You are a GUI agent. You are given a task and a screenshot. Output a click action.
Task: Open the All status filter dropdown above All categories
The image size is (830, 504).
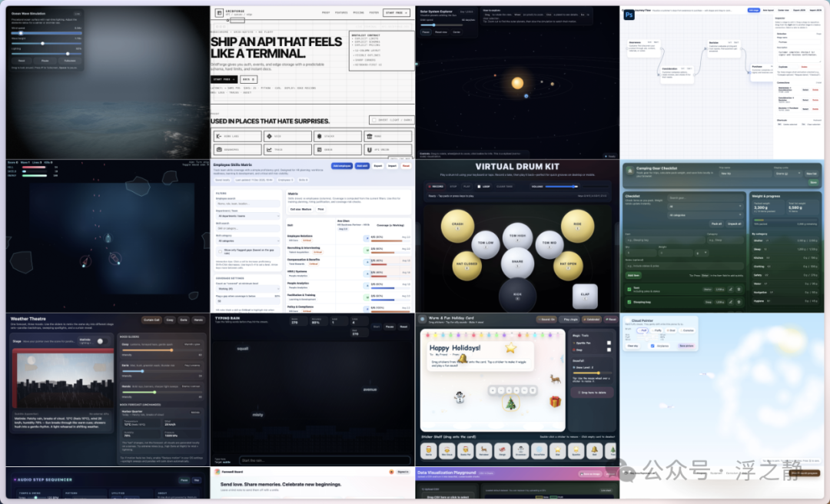[x=705, y=207]
